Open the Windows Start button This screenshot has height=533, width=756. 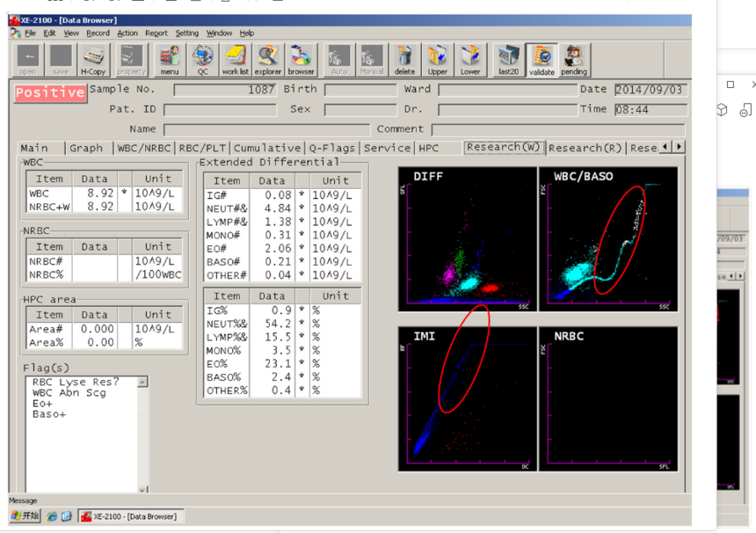coord(25,516)
